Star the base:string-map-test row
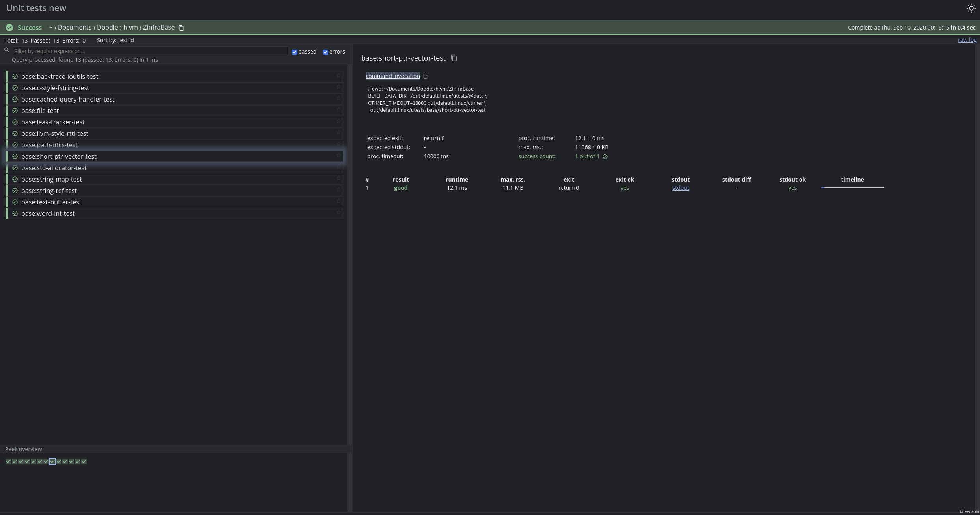Viewport: 980px width, 515px height. 338,178
